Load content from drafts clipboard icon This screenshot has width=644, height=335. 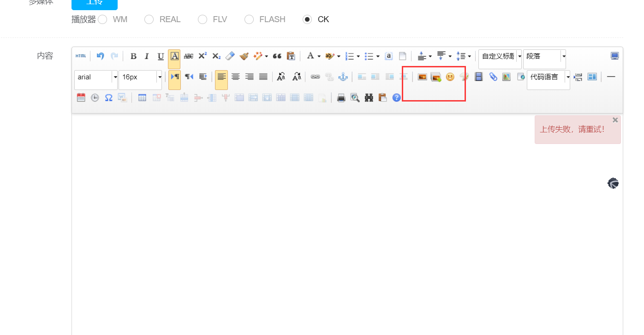pyautogui.click(x=382, y=97)
